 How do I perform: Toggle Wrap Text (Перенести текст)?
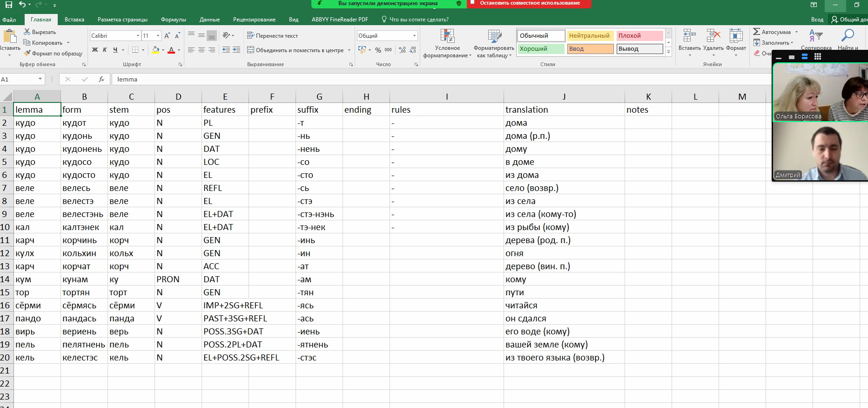[x=272, y=36]
